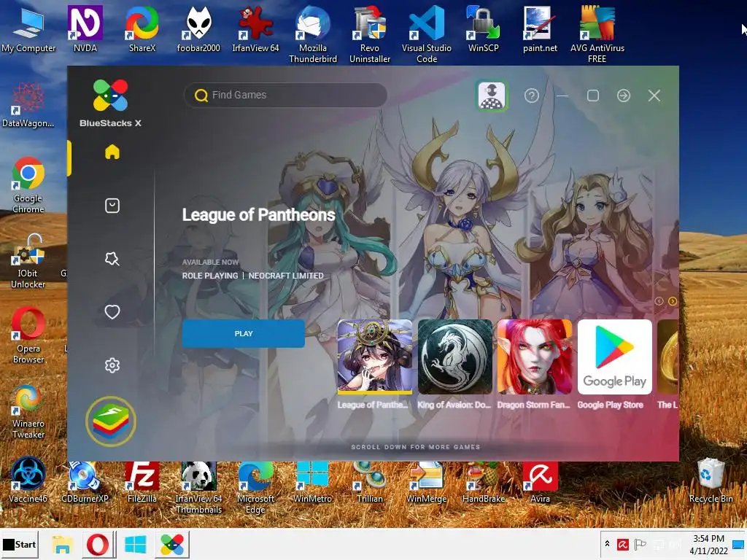Open the discover games sidebar icon
Screen dimensions: 747x560
(x=112, y=259)
